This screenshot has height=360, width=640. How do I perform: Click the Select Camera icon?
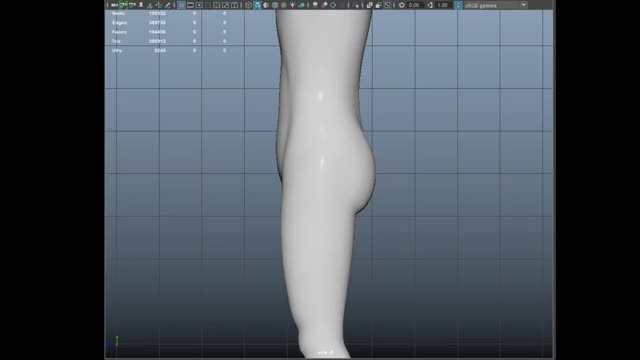pyautogui.click(x=114, y=5)
